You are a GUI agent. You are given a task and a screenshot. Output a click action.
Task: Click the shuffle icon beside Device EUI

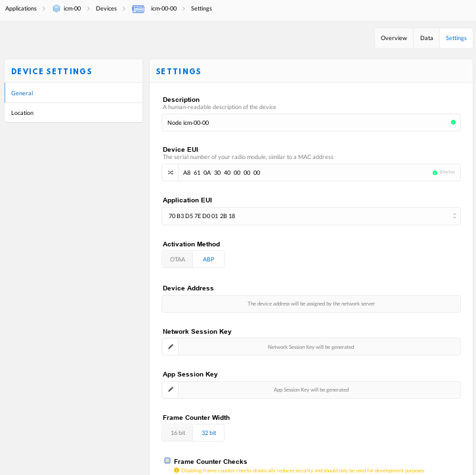tap(170, 173)
